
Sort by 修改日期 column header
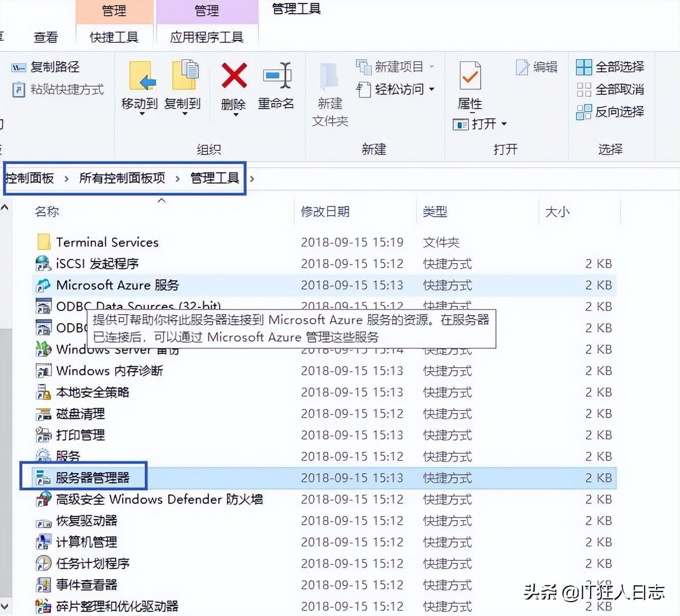tap(325, 212)
